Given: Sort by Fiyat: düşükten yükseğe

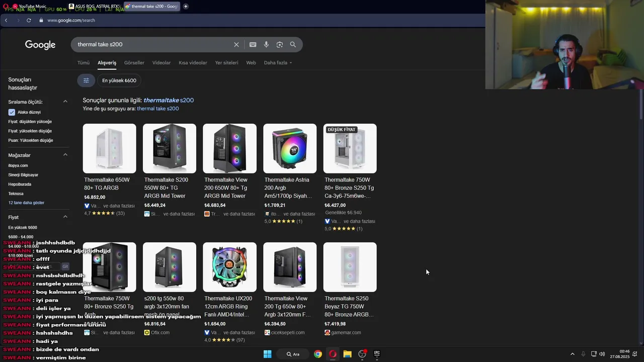Looking at the screenshot, I should click(x=30, y=122).
